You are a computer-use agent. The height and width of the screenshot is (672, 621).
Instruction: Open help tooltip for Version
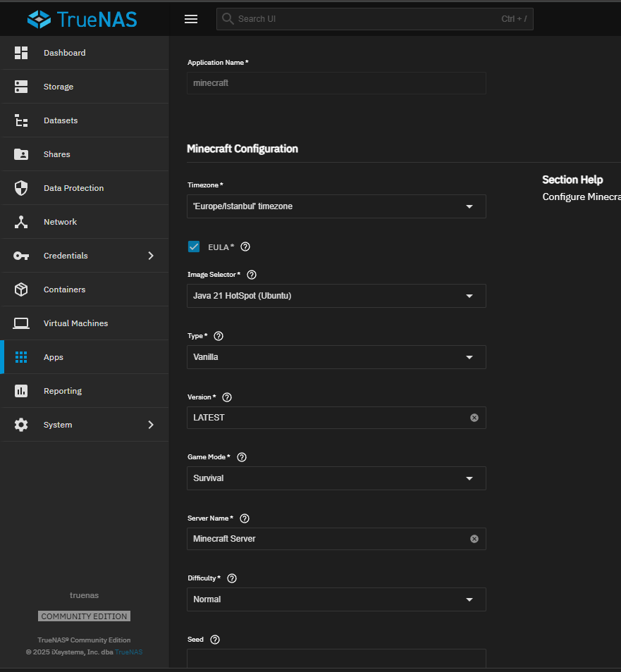227,397
